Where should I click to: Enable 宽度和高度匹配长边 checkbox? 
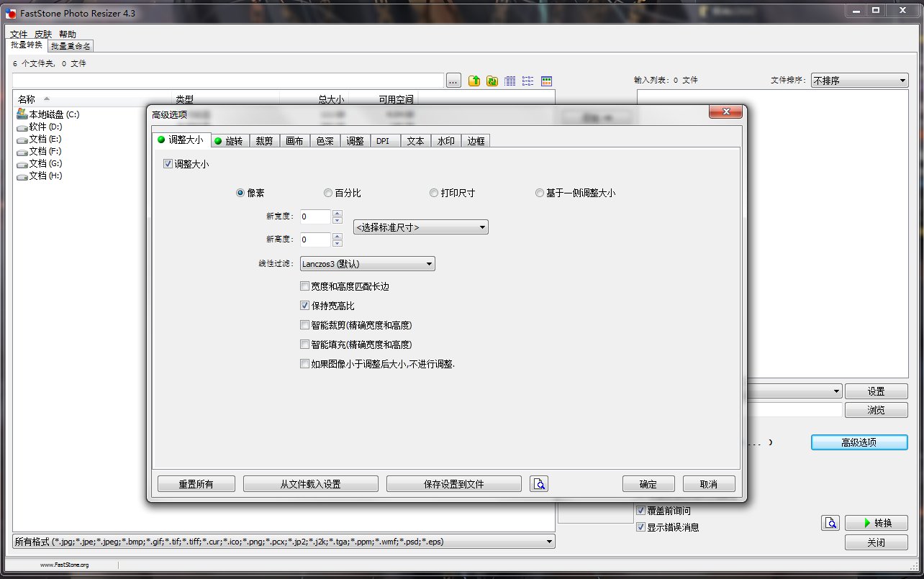coord(304,286)
